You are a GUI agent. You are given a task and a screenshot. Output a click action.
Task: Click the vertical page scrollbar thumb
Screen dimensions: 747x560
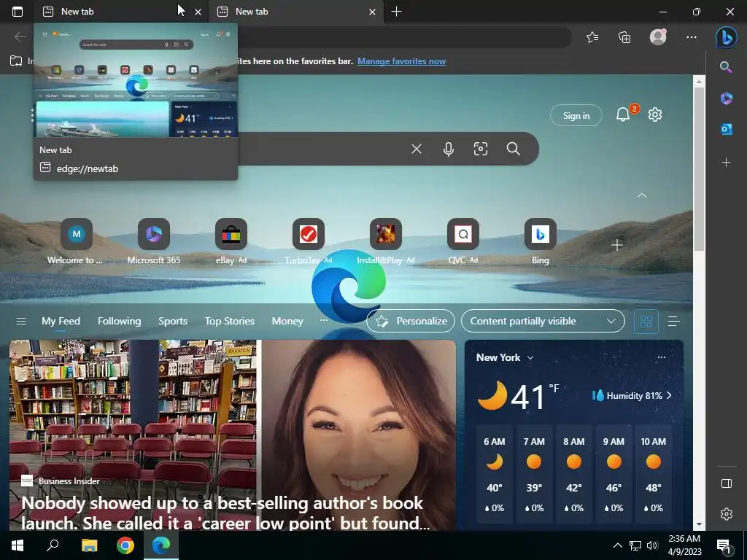coord(699,169)
